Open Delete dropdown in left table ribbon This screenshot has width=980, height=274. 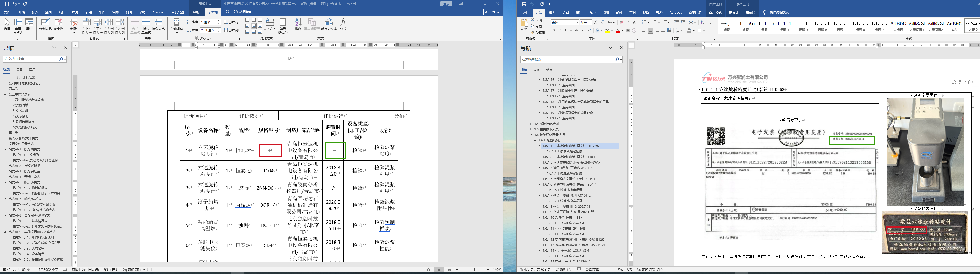(73, 26)
